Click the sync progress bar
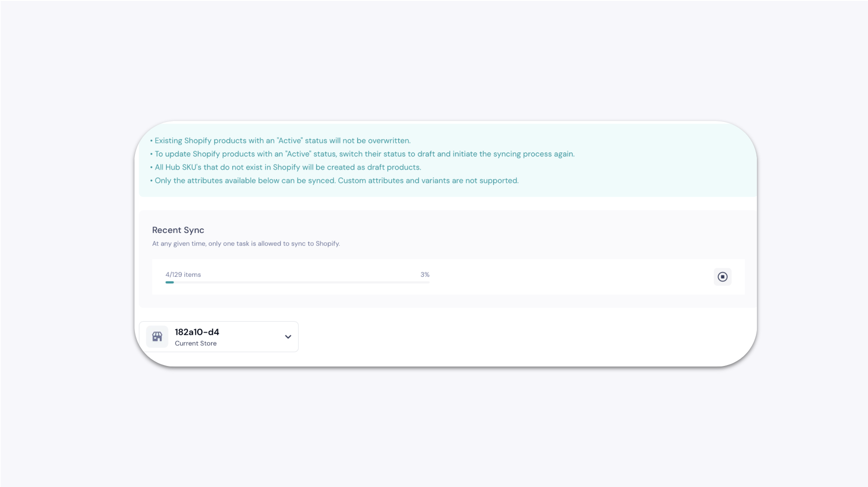 [x=297, y=282]
